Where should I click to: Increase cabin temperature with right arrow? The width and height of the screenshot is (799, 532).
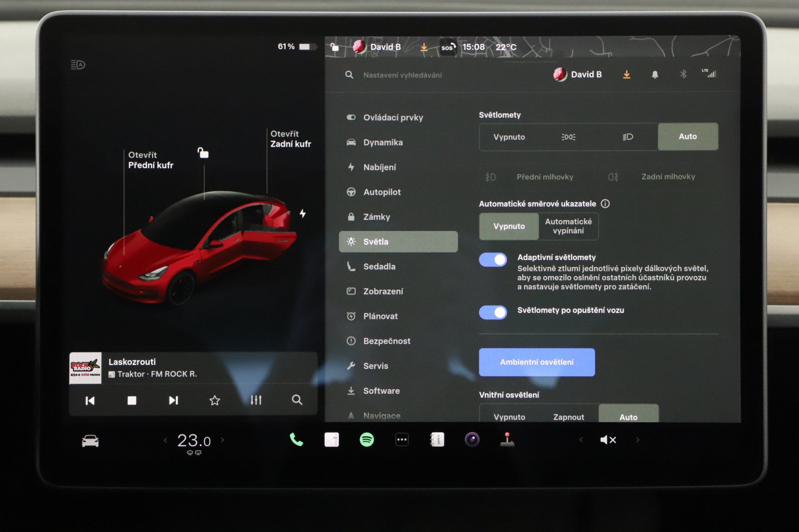coord(223,440)
